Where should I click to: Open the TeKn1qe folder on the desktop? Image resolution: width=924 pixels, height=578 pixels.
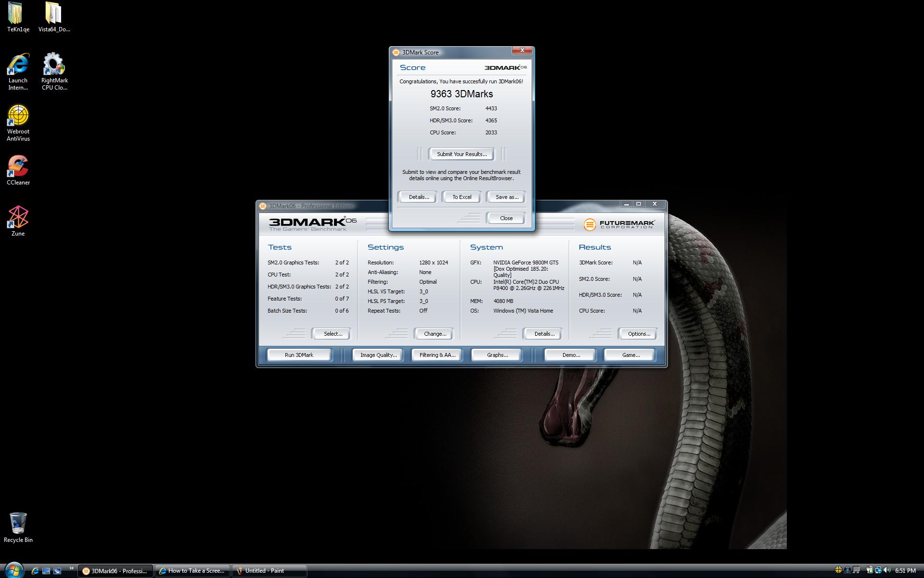click(18, 17)
